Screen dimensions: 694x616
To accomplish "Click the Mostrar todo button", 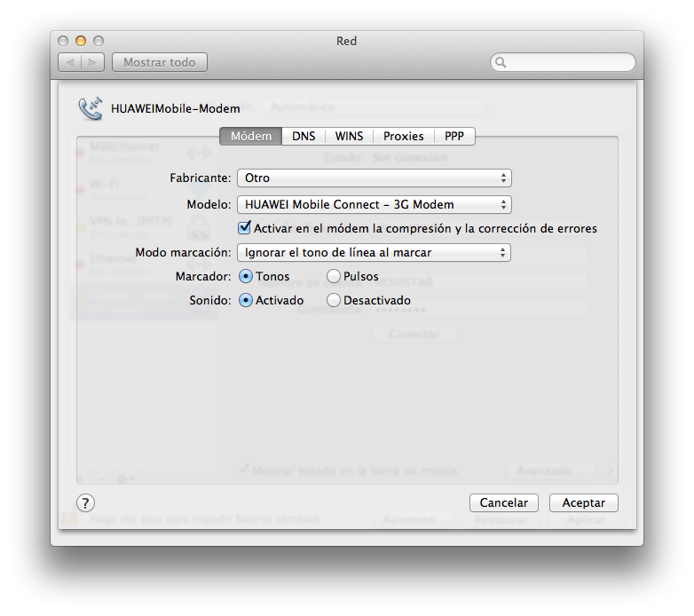I will coord(160,62).
